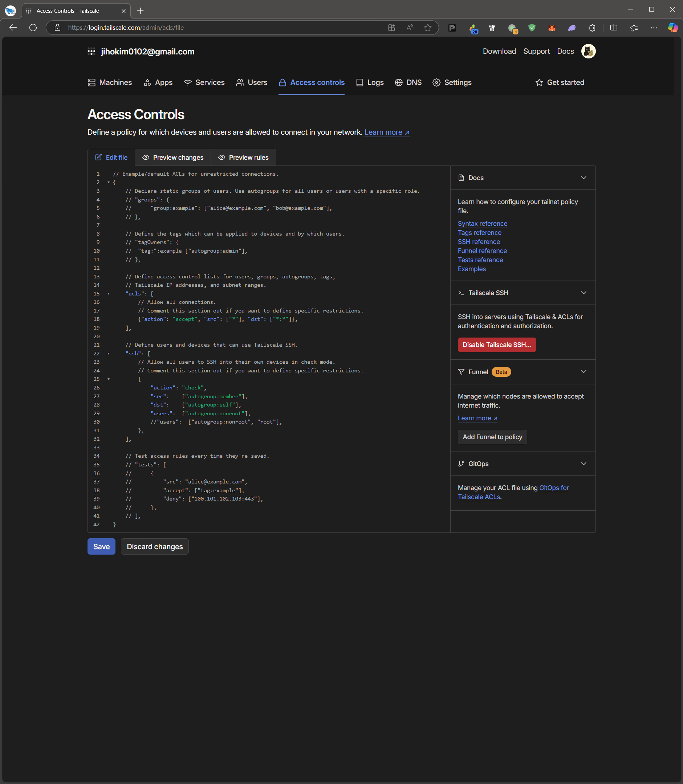683x784 pixels.
Task: Open the Copilot icon in toolbar
Action: tap(673, 28)
